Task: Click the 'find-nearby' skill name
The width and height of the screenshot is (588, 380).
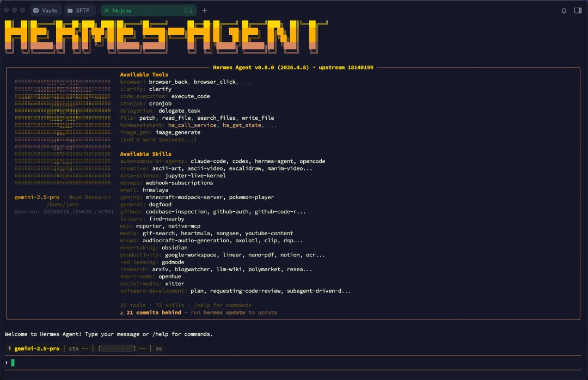Action: click(167, 219)
